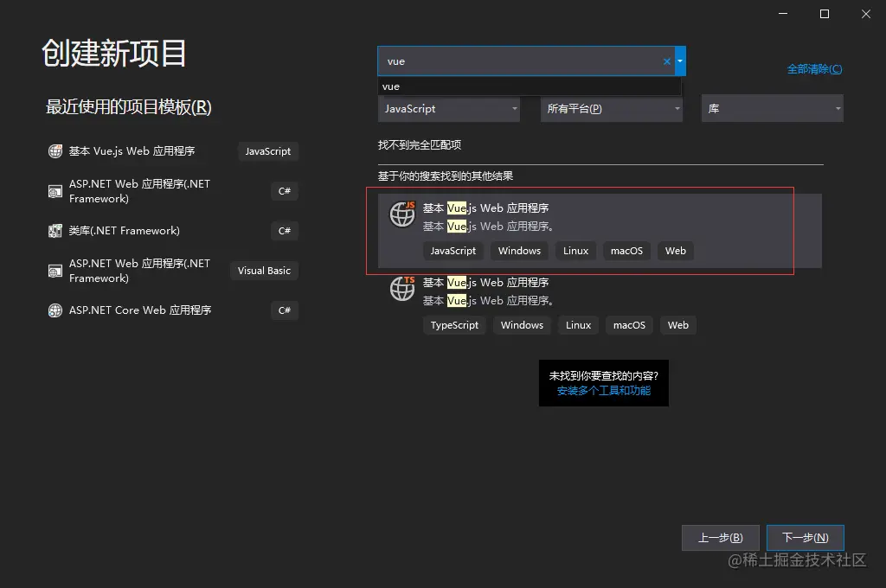Click Windows tag in the TypeScript result
886x588 pixels.
[x=522, y=325]
